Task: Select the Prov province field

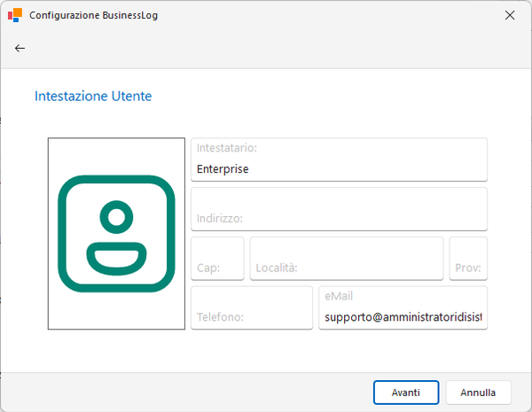Action: tap(468, 259)
